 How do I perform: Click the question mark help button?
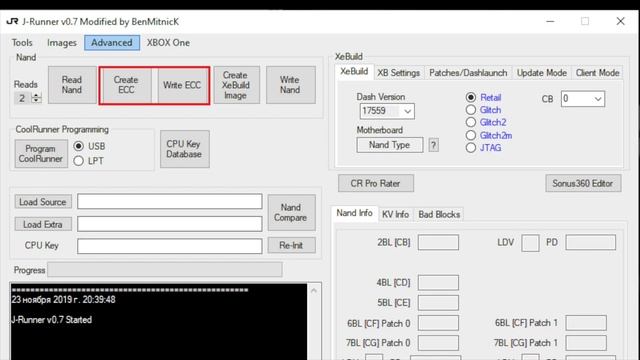433,145
